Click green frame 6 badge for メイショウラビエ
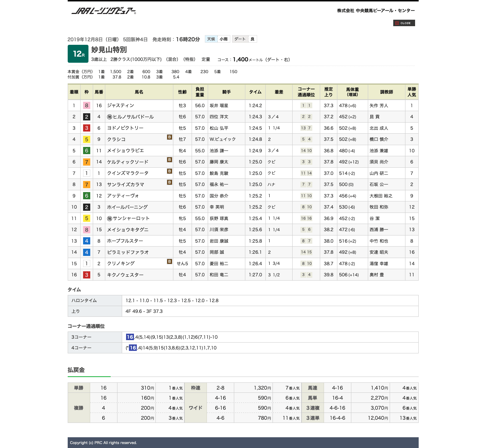Image resolution: width=486 pixels, height=448 pixels. point(86,151)
